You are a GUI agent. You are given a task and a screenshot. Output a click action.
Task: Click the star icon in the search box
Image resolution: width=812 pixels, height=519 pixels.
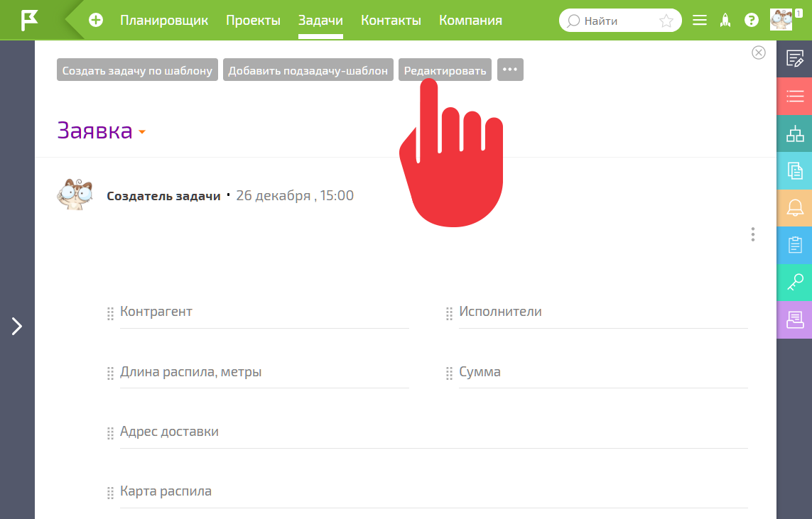coord(666,21)
